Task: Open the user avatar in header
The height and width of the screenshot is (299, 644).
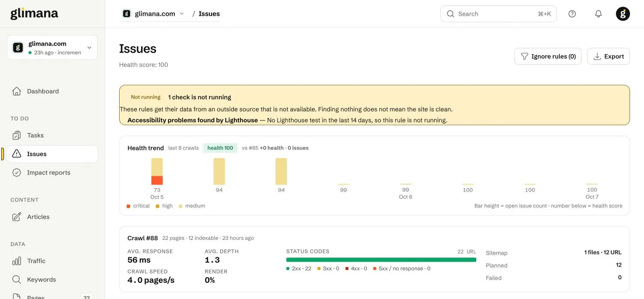Action: click(623, 14)
